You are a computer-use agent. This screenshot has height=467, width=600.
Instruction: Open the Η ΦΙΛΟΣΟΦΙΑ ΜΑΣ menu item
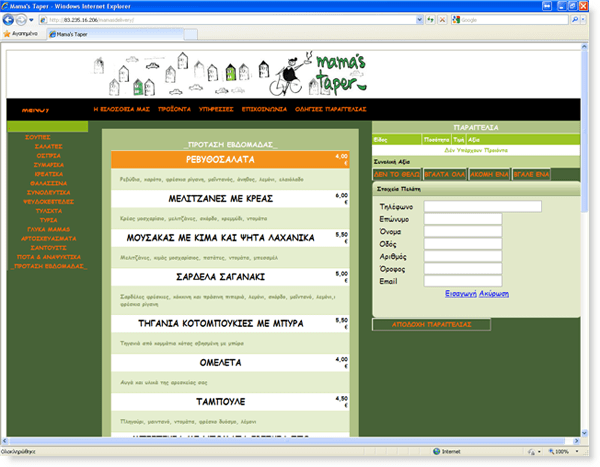tap(122, 109)
